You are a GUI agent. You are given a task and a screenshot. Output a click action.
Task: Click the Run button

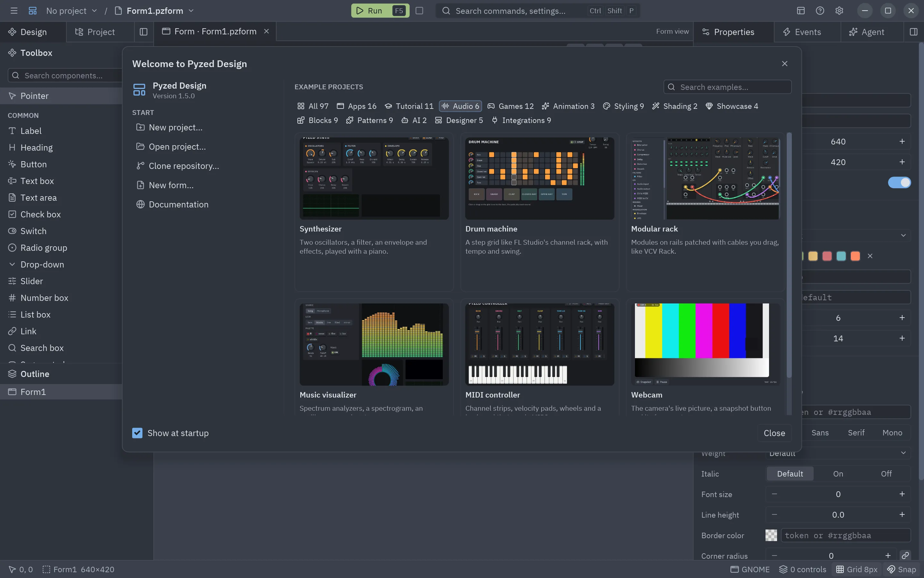click(x=380, y=11)
